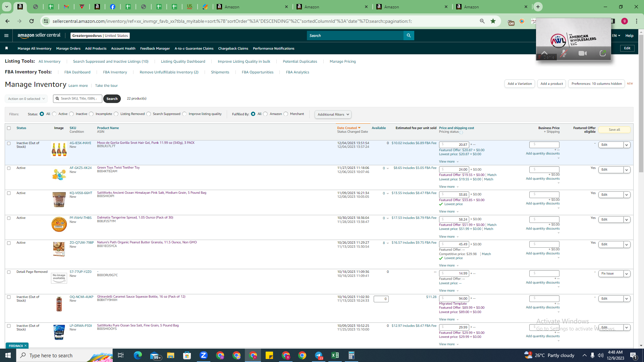Bookmark this page with the star icon
Screen dimensions: 644x362
[x=493, y=21]
